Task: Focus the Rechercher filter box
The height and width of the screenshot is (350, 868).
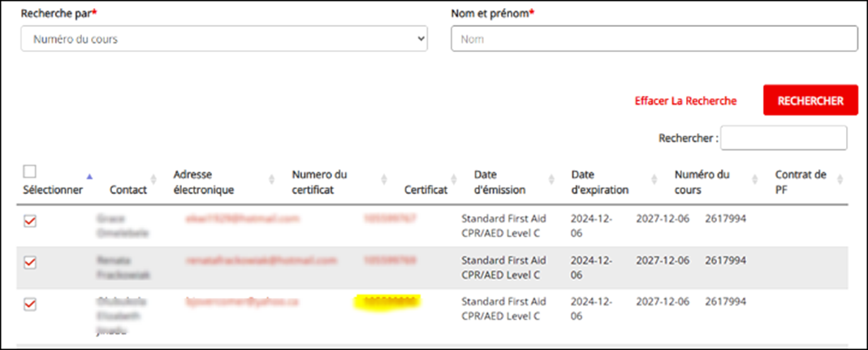Action: [784, 138]
